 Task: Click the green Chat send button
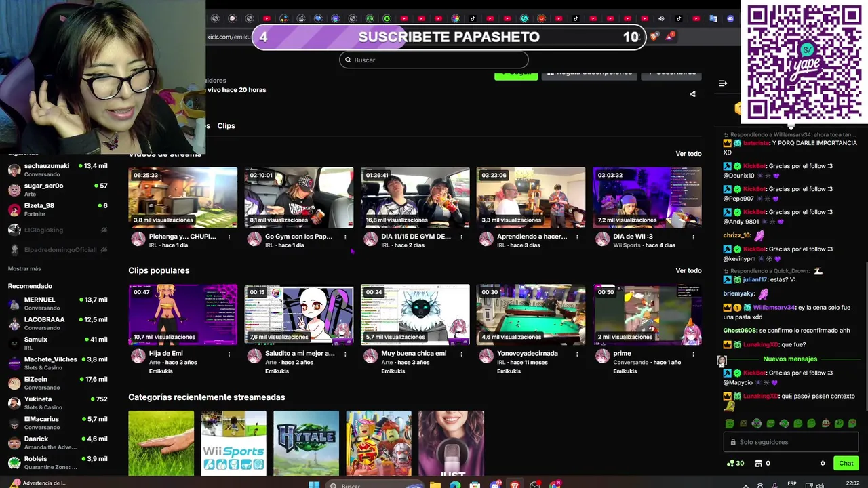[x=846, y=464]
